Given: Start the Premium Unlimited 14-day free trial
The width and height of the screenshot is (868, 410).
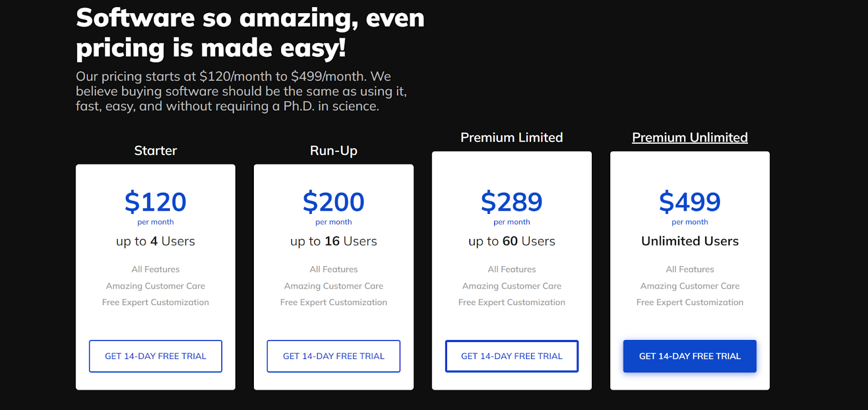Looking at the screenshot, I should coord(690,356).
